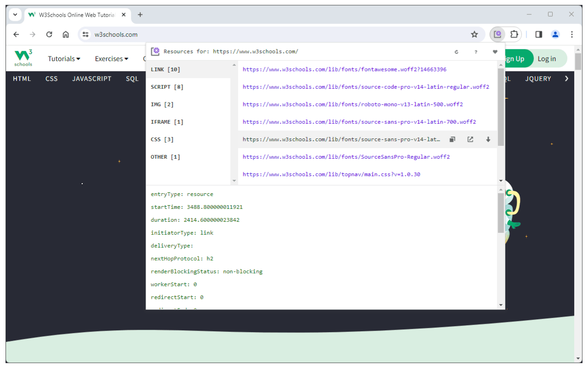Image resolution: width=588 pixels, height=368 pixels.
Task: Bookmark this page with the star icon
Action: [475, 34]
